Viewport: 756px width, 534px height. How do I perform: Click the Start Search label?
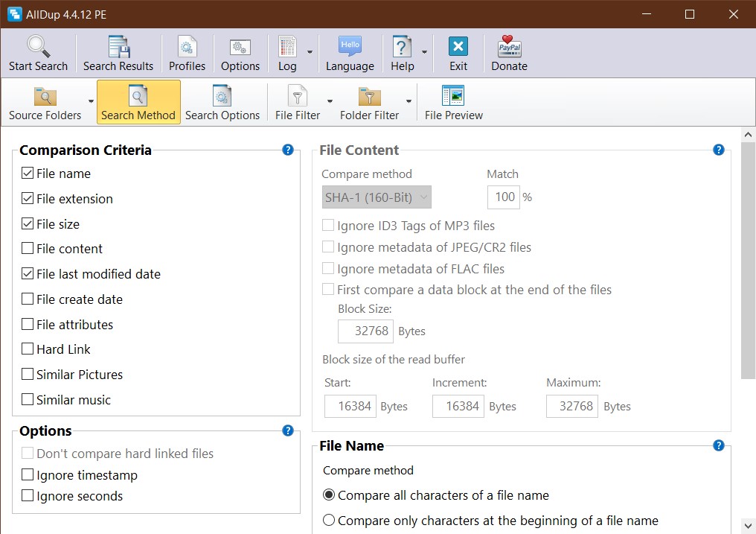[x=38, y=66]
